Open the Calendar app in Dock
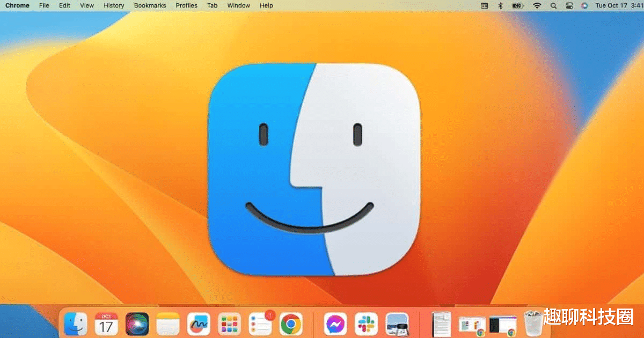Screen dimensions: 644x338 [106, 324]
